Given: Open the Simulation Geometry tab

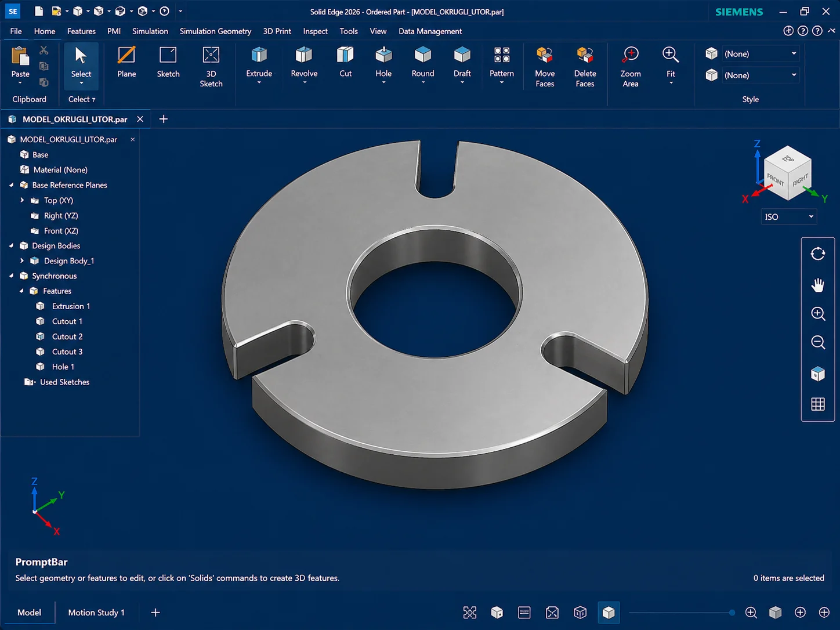Looking at the screenshot, I should click(x=215, y=31).
